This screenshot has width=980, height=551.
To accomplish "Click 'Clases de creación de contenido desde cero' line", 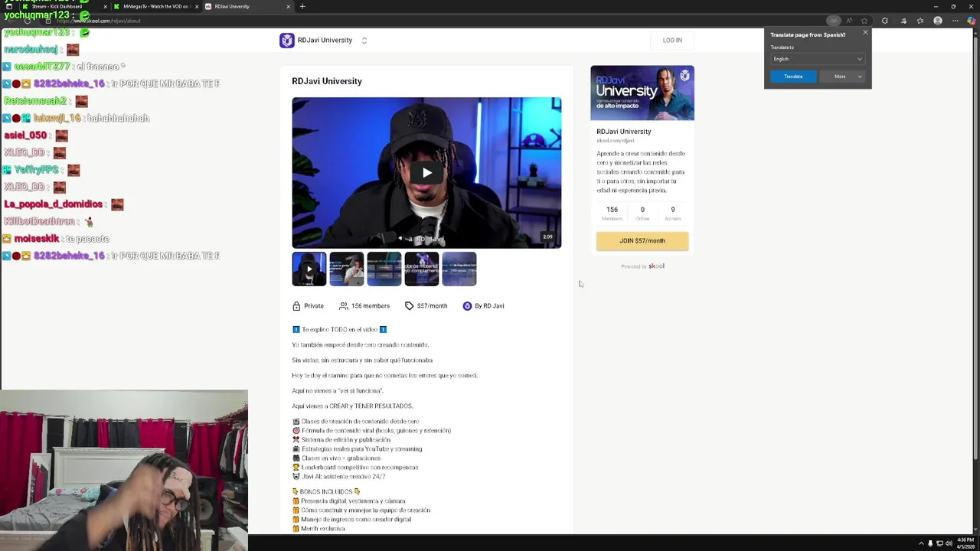I will pyautogui.click(x=355, y=421).
